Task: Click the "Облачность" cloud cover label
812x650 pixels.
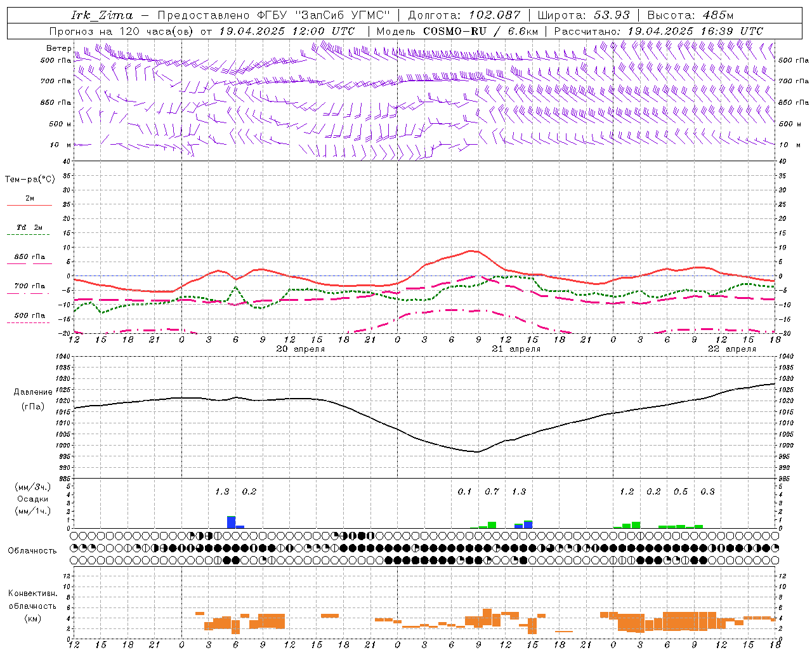Action: (x=32, y=551)
